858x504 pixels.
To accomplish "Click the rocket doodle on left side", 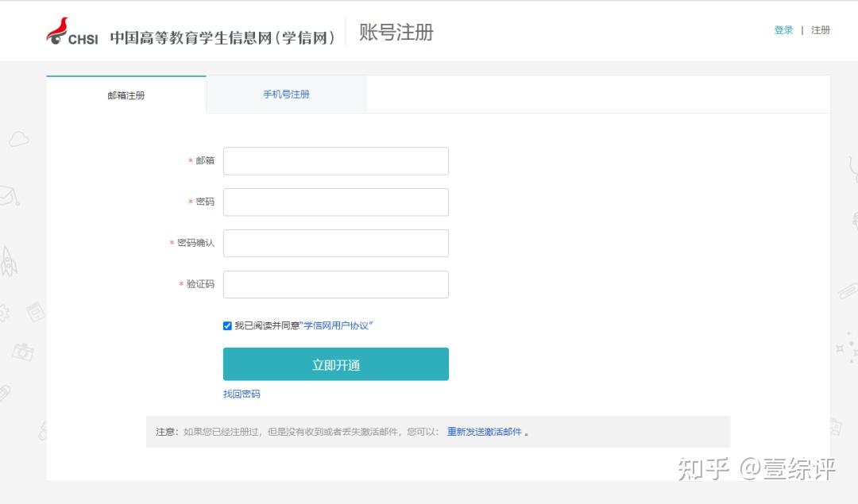I will (x=9, y=261).
